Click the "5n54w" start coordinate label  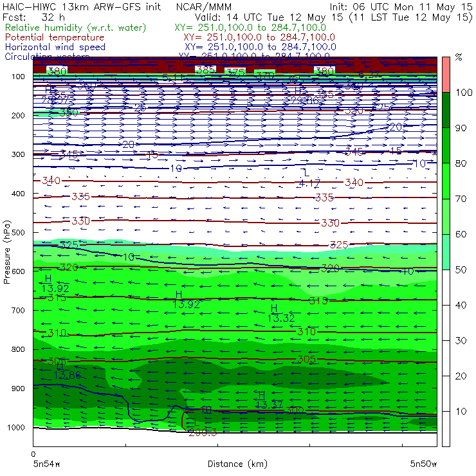(x=47, y=464)
